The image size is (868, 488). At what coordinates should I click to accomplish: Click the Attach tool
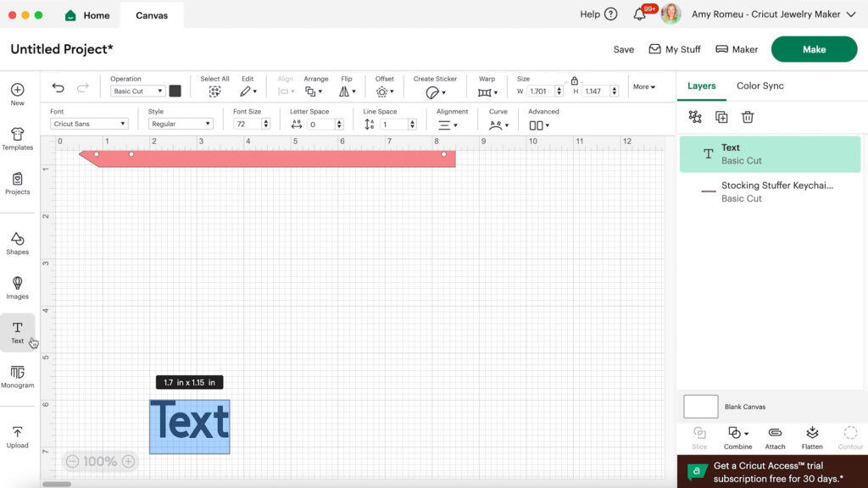tap(775, 438)
